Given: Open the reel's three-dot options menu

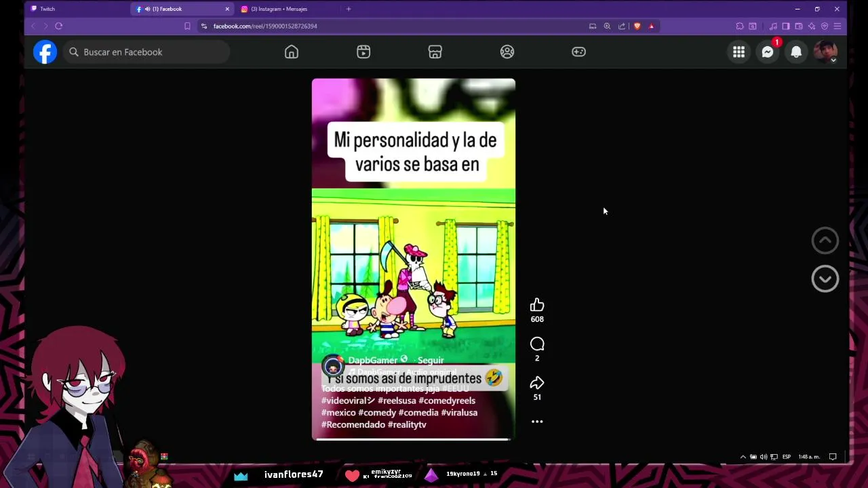Looking at the screenshot, I should click(537, 422).
